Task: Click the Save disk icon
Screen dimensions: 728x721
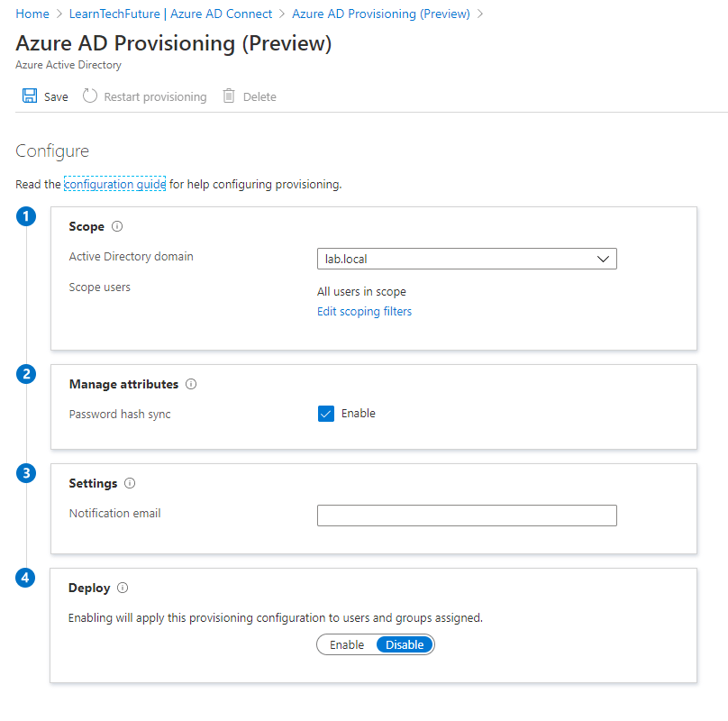Action: click(30, 96)
